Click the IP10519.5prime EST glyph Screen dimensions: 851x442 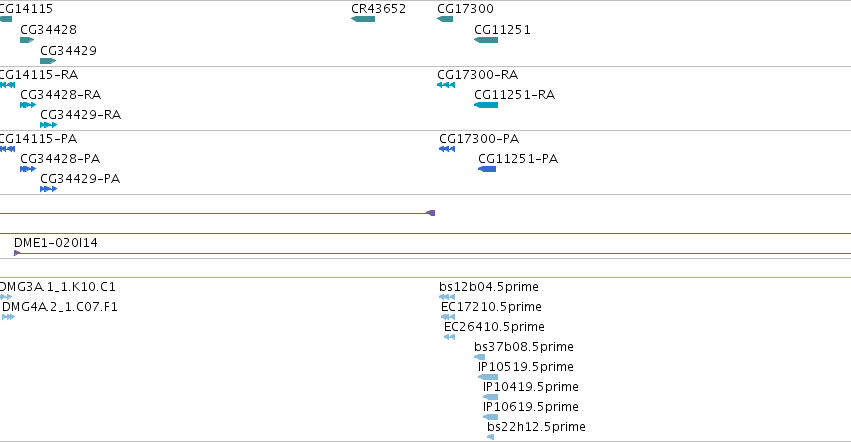(x=488, y=377)
